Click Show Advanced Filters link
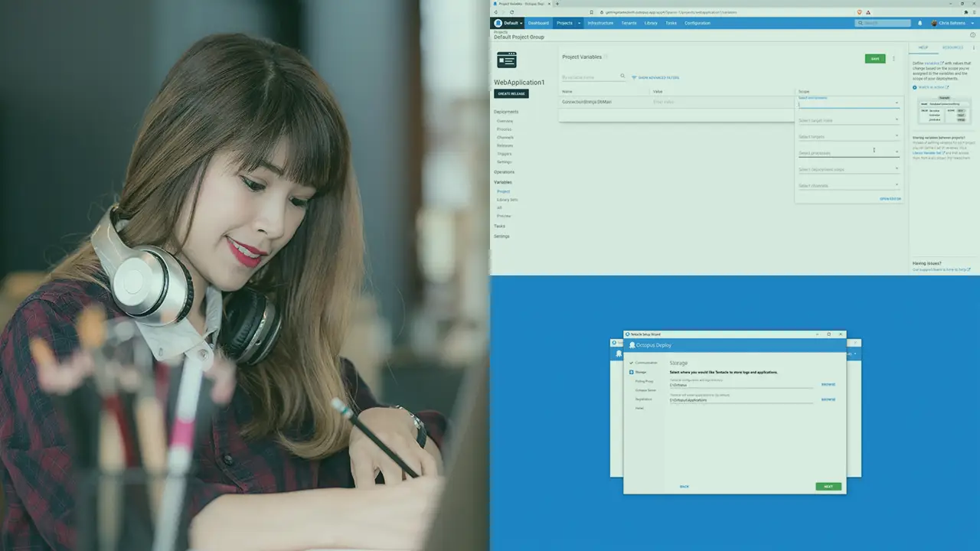 point(658,77)
